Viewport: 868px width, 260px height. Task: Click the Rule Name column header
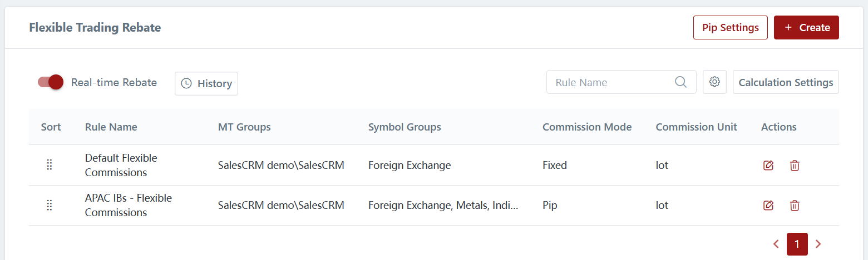click(x=111, y=127)
